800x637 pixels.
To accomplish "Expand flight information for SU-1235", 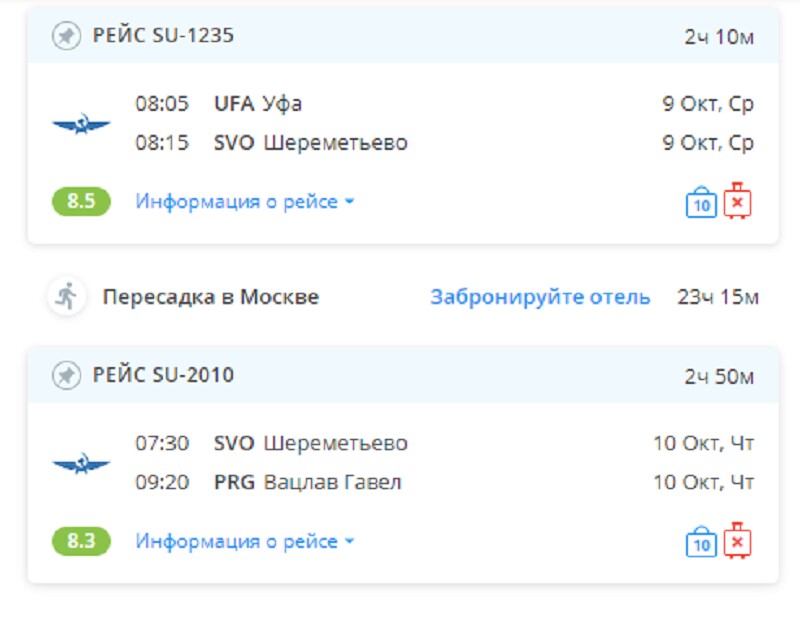I will 245,202.
